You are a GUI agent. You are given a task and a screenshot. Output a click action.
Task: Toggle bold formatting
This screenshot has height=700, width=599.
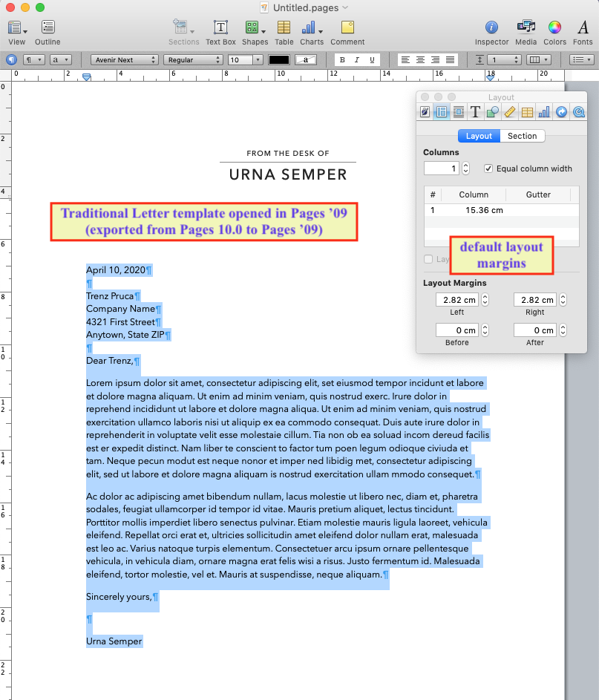pos(342,60)
